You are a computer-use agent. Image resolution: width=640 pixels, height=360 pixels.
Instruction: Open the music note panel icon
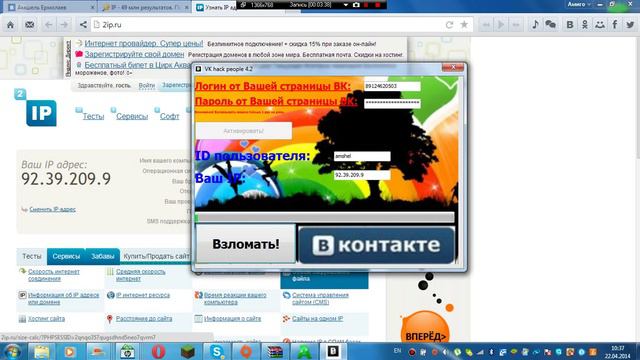click(535, 24)
